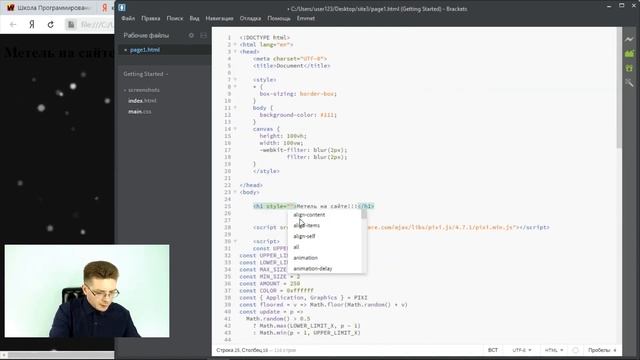Open the Помощь menu

(279, 18)
